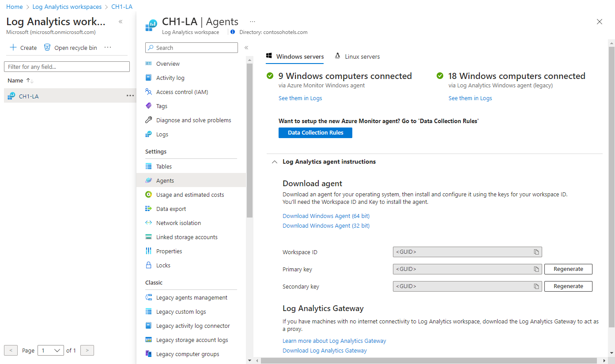This screenshot has width=615, height=364.
Task: Download the Windows Agent 64 bit
Action: pyautogui.click(x=326, y=216)
